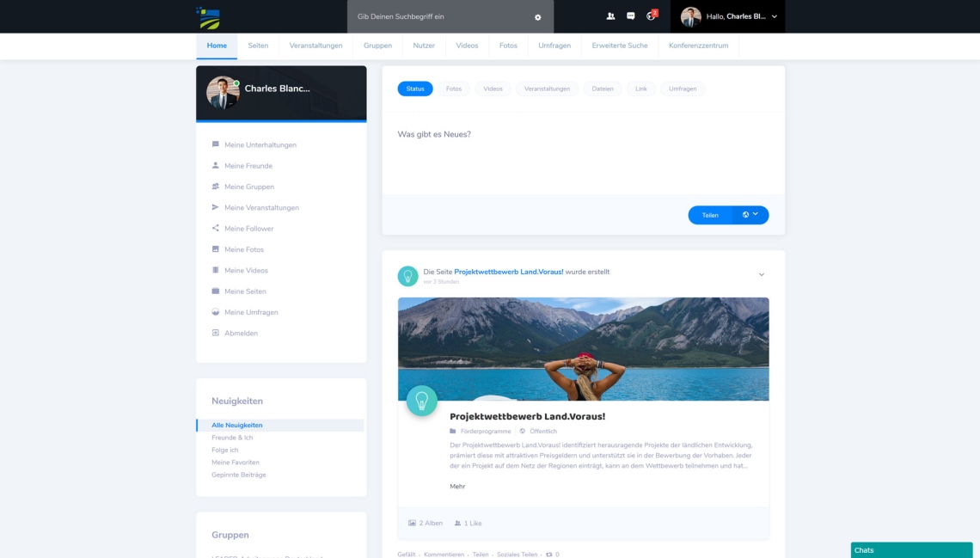Open the Chats bar
This screenshot has height=558, width=980.
point(912,550)
